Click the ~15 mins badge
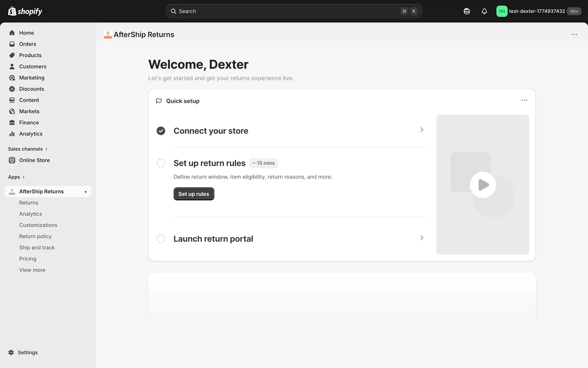This screenshot has width=588, height=368. coord(263,163)
